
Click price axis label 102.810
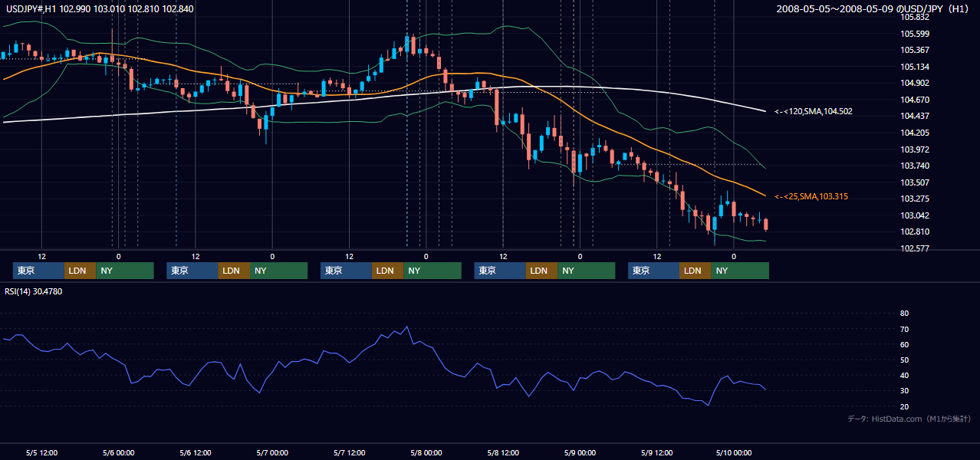click(x=915, y=232)
